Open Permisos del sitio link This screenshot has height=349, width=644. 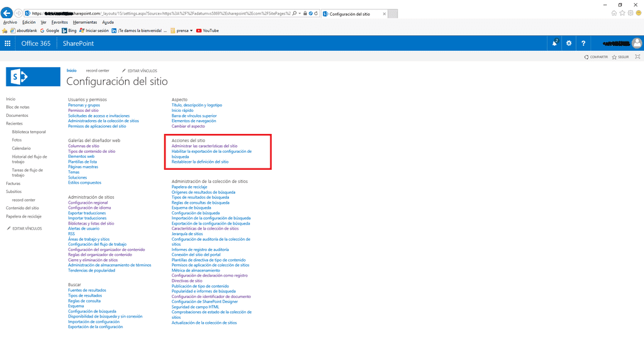coord(84,111)
